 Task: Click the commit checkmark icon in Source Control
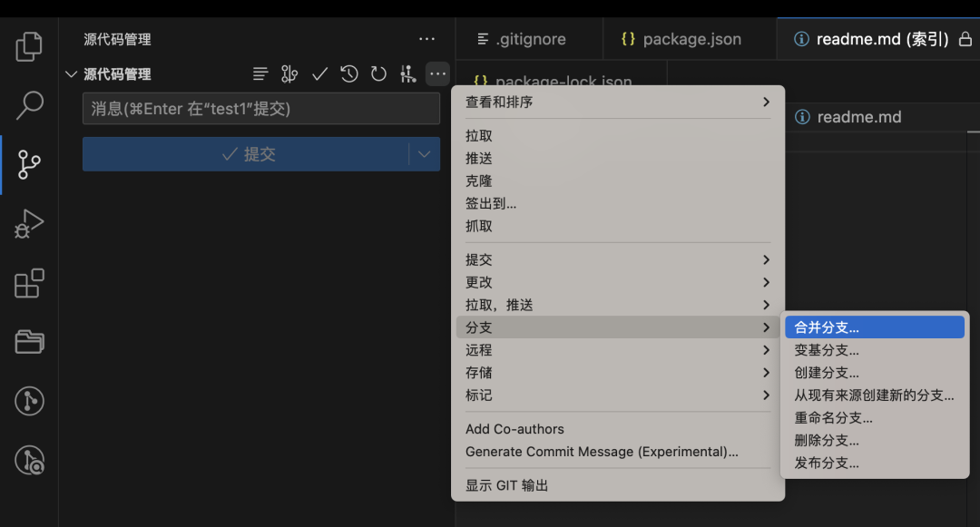pos(319,73)
